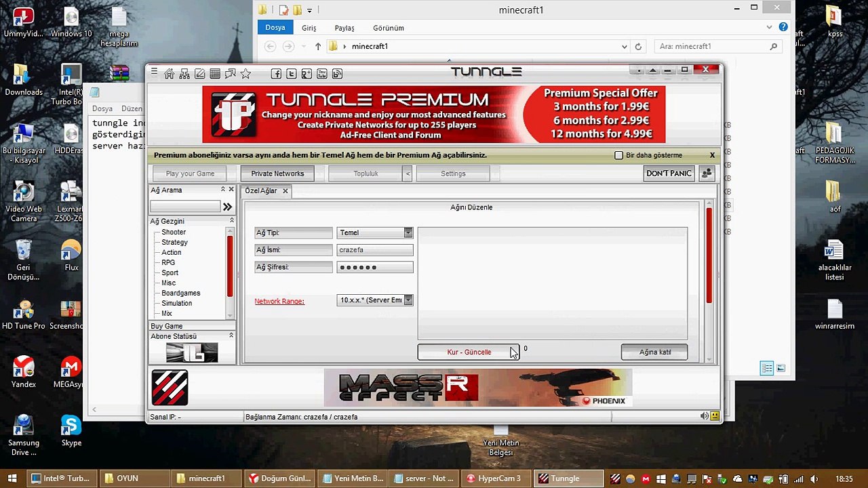This screenshot has height=488, width=868.
Task: Open the Ağ Tipi dropdown
Action: pos(408,232)
